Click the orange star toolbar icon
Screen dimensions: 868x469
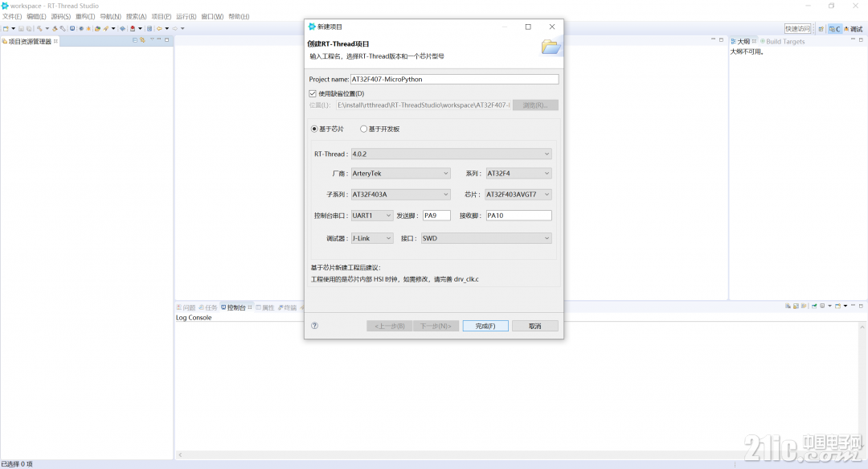pos(88,28)
